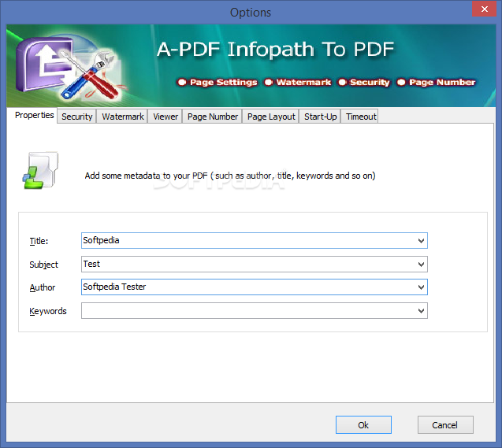Click the empty Keywords input field
502x448 pixels.
[x=255, y=310]
